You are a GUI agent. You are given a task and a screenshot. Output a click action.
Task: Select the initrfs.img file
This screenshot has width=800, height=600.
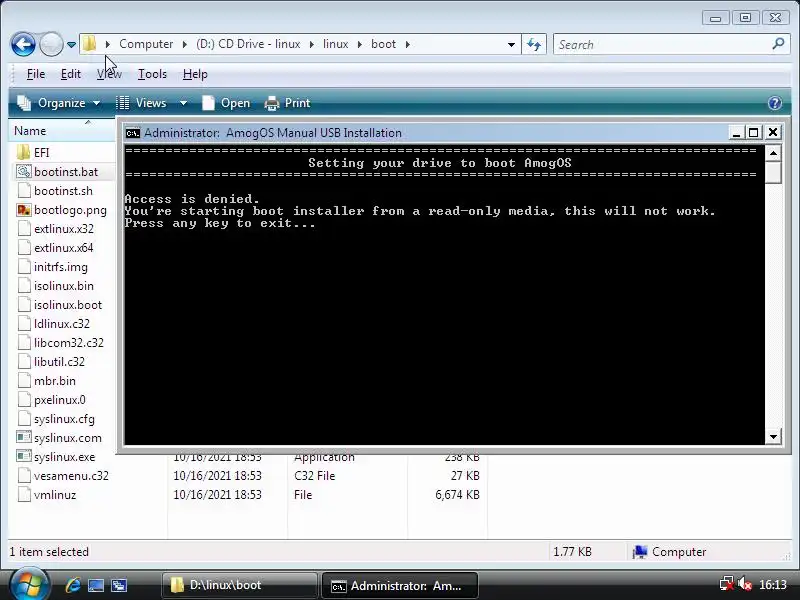[53, 267]
